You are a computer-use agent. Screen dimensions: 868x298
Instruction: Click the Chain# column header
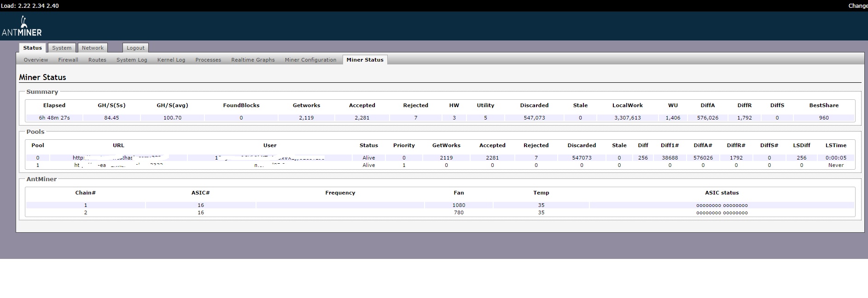(86, 193)
